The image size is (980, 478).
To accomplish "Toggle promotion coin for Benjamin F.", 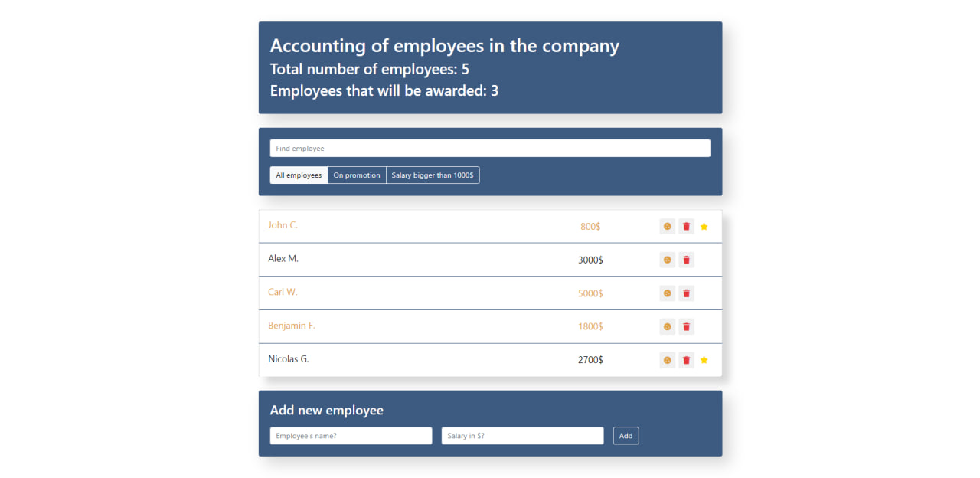I will (667, 326).
